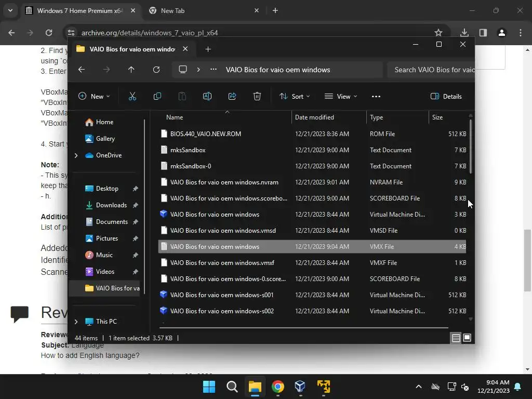Click the Search VAIO Bios search box
This screenshot has width=532, height=399.
(x=431, y=70)
